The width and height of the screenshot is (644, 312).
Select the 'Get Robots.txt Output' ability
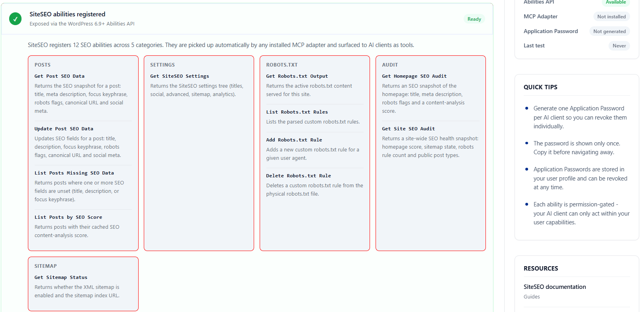pyautogui.click(x=297, y=76)
